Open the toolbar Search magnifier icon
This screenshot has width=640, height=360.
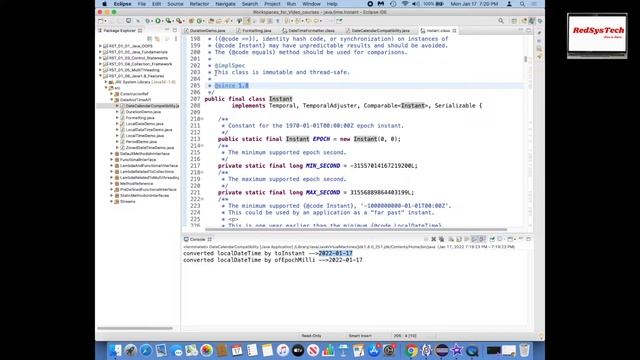pyautogui.click(x=501, y=21)
